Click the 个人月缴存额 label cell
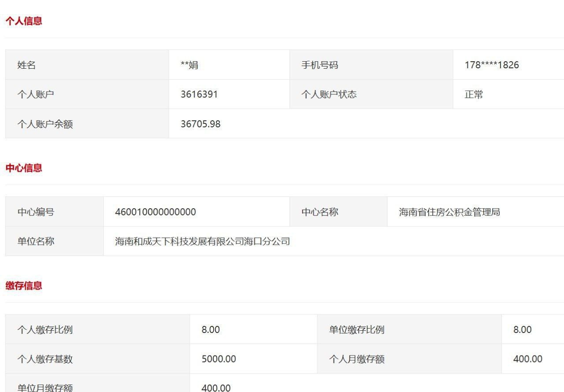 pos(356,359)
